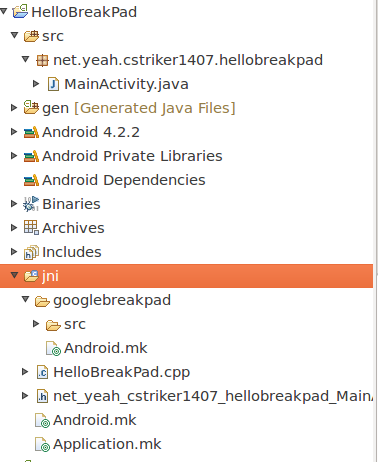Click the gen generated folder icon
This screenshot has height=462, width=378.
[31, 108]
